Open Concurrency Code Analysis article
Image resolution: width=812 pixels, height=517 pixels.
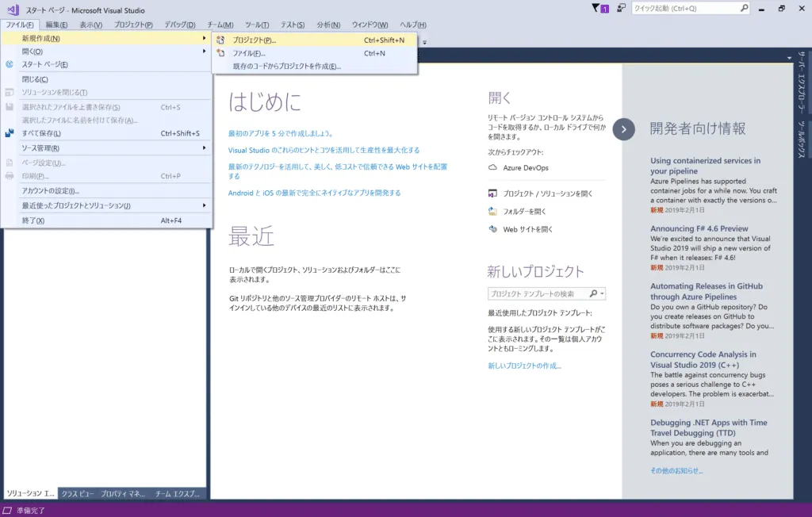703,359
